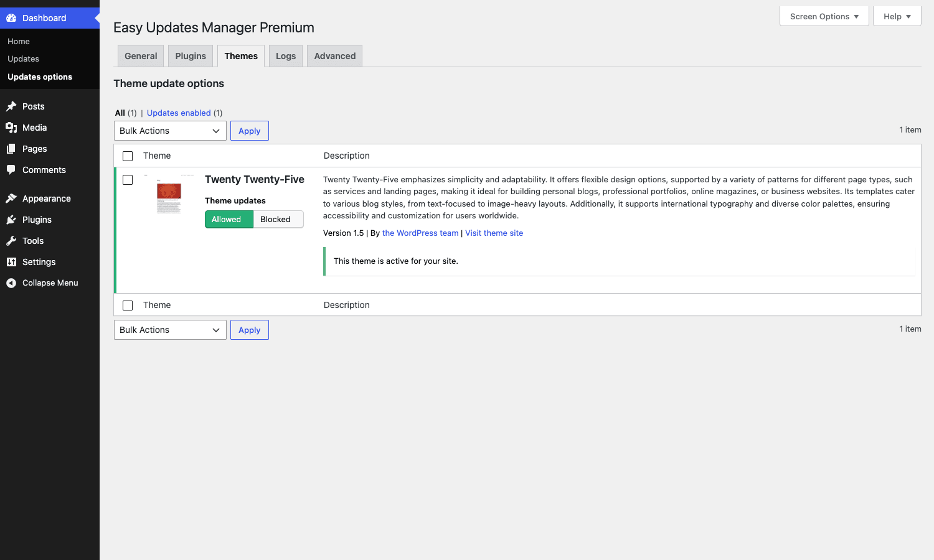The height and width of the screenshot is (560, 934).
Task: Click the Description column header at the top
Action: point(347,156)
